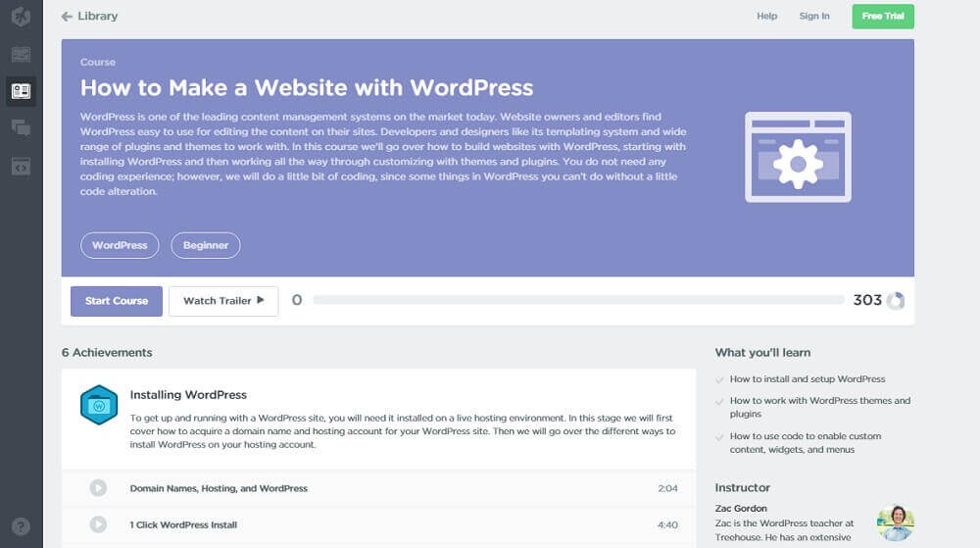Click the Installing WordPress stage title

[188, 395]
